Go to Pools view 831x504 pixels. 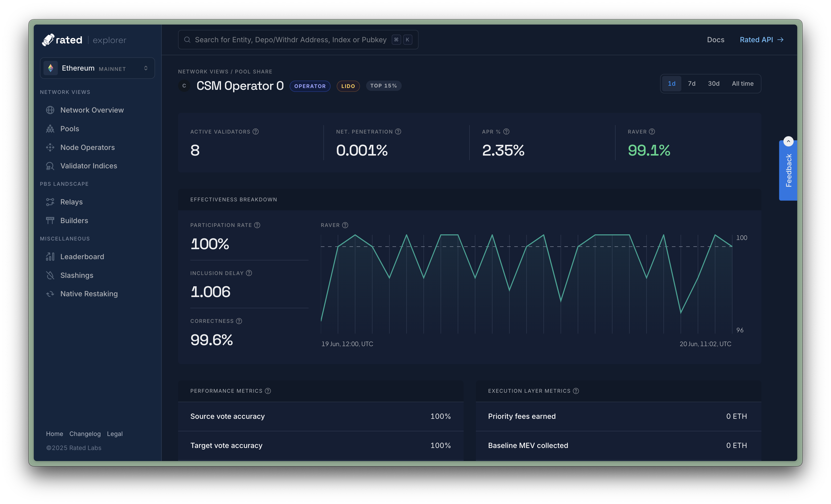(x=70, y=128)
